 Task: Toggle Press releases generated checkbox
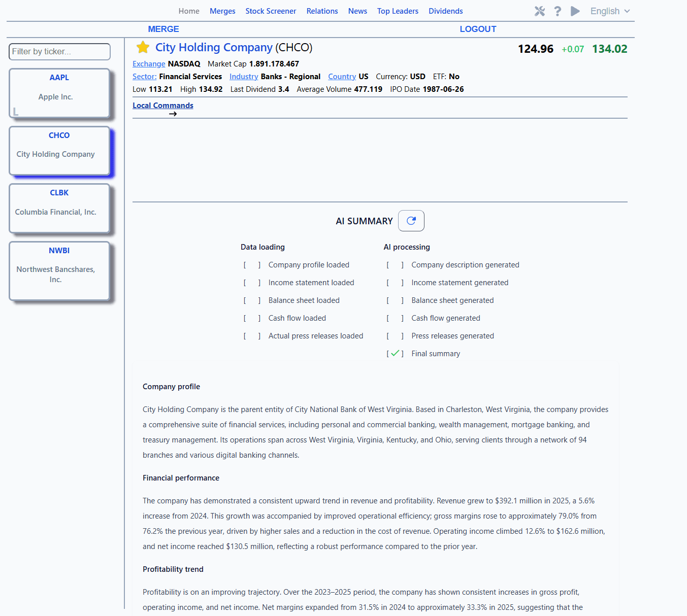pyautogui.click(x=395, y=336)
